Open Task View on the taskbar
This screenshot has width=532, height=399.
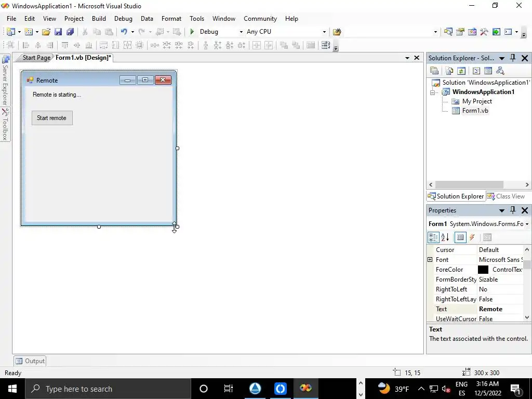pyautogui.click(x=229, y=389)
